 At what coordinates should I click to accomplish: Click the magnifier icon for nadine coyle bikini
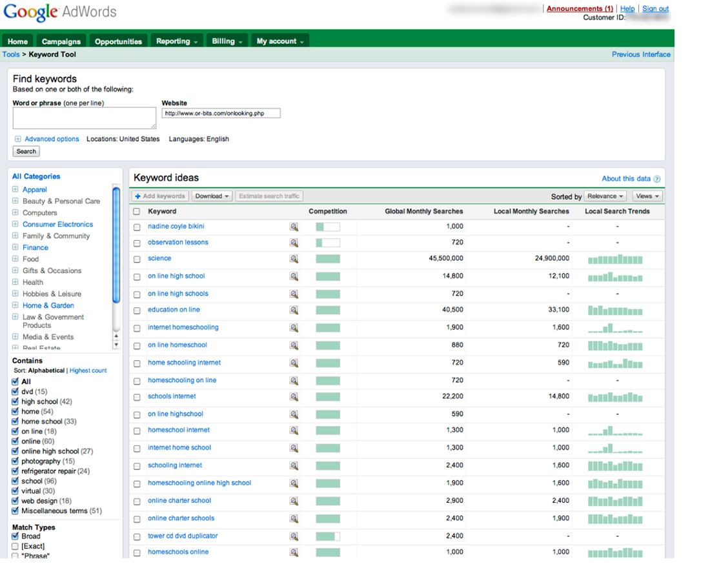click(294, 227)
